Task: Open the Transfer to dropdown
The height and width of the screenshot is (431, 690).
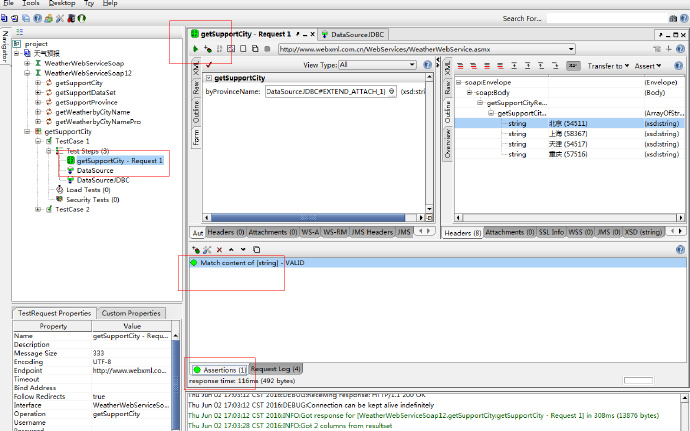Action: pyautogui.click(x=608, y=66)
